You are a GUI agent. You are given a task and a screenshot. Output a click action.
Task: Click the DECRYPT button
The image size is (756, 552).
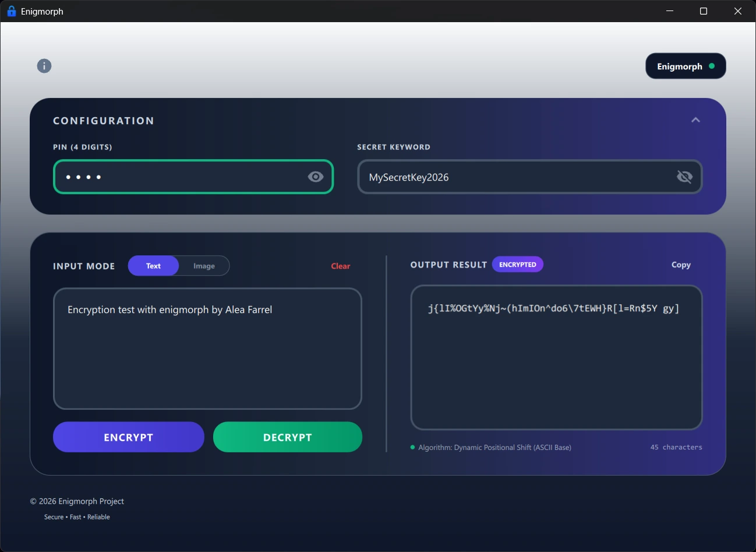click(x=288, y=437)
